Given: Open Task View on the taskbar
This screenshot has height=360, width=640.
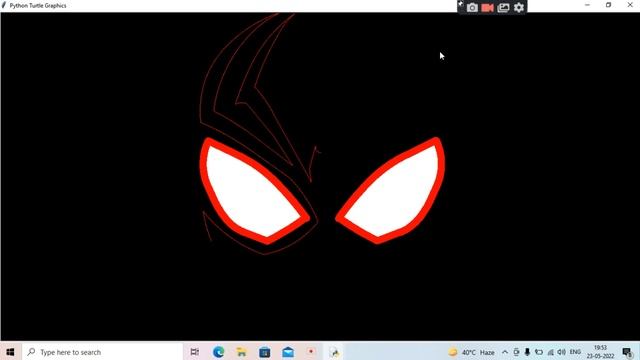Looking at the screenshot, I should (x=195, y=352).
